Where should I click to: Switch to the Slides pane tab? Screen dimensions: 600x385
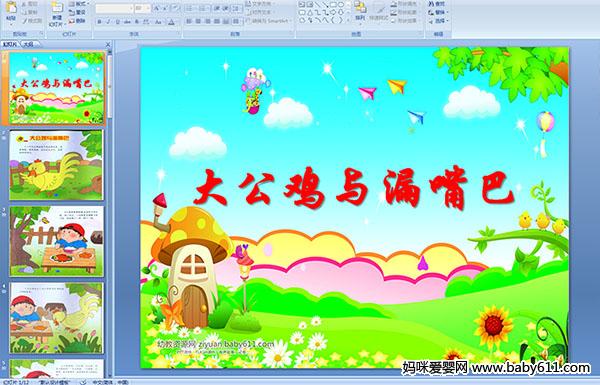[x=10, y=44]
